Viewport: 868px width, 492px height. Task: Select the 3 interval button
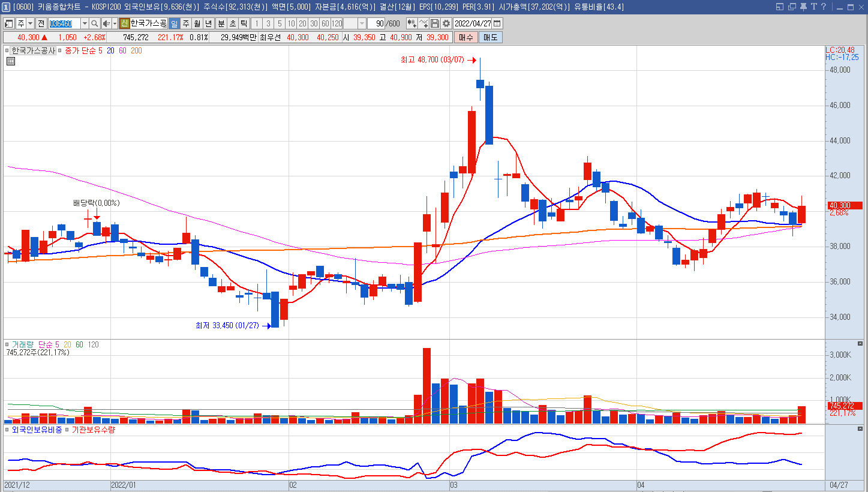pyautogui.click(x=268, y=23)
